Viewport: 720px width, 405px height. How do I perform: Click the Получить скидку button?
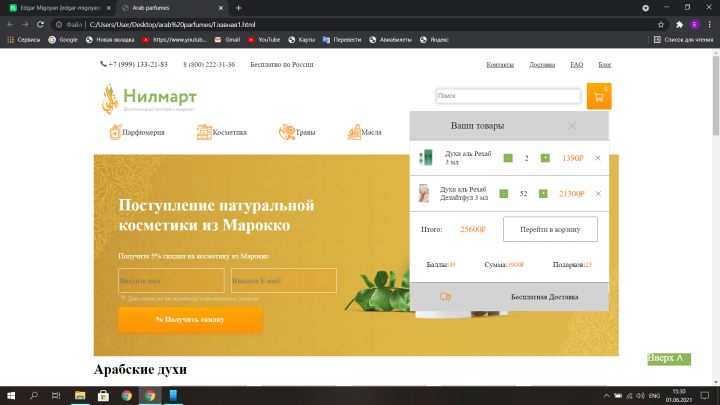click(190, 320)
